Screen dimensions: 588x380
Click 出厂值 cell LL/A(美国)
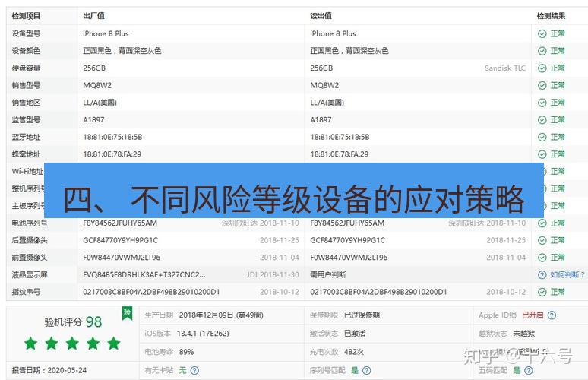click(x=100, y=103)
